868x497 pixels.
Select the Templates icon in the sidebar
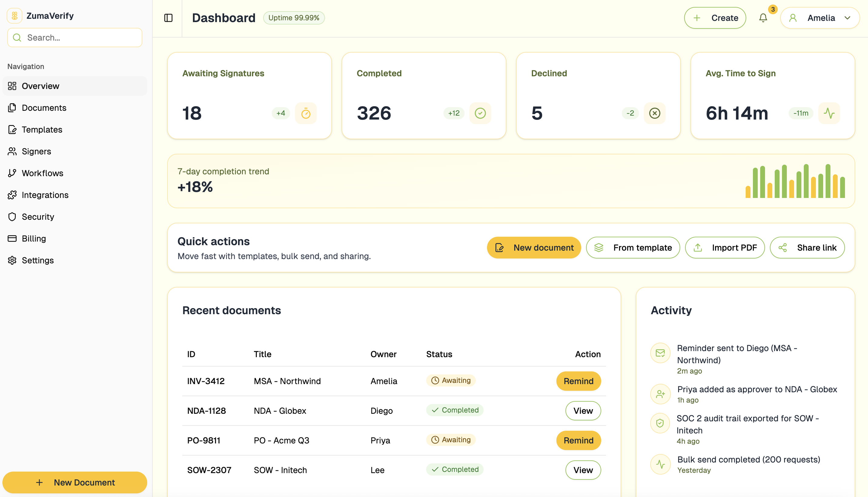tap(12, 129)
